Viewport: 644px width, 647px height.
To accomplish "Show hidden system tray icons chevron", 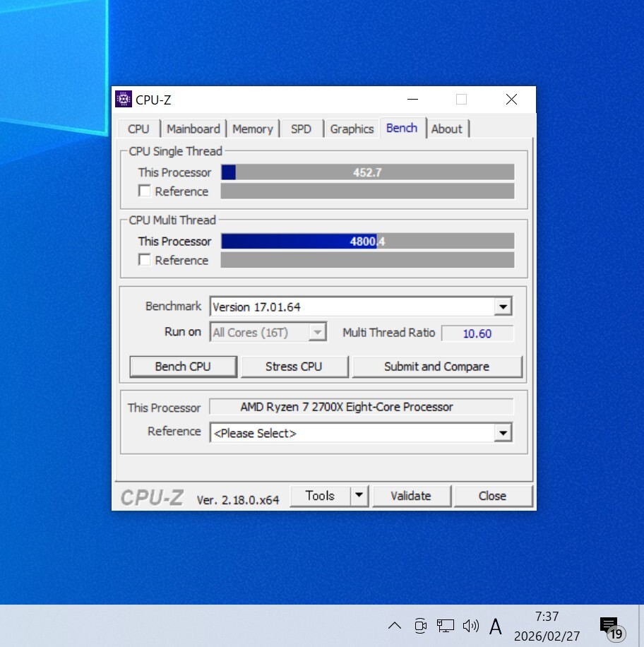I will coord(395,626).
